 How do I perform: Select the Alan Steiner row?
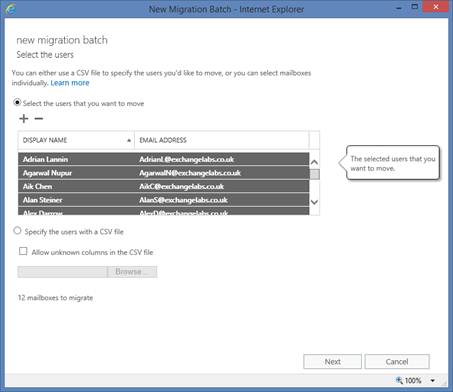tap(164, 200)
